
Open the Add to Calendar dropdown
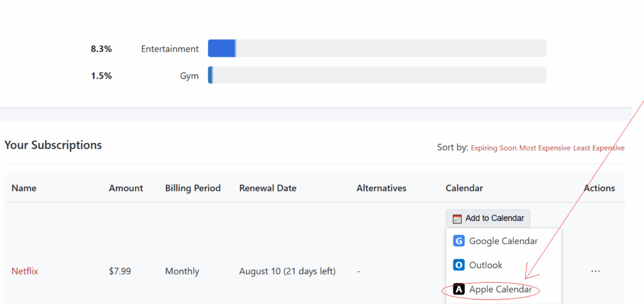[488, 218]
